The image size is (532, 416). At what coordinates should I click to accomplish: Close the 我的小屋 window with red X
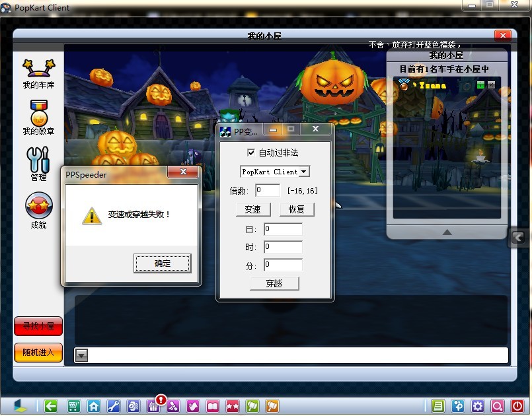(503, 35)
